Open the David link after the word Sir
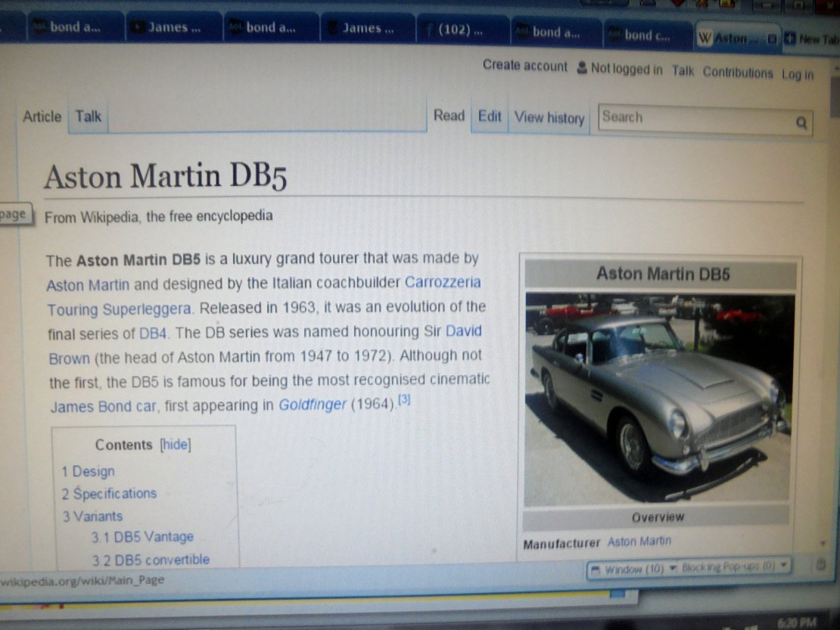 (x=463, y=331)
